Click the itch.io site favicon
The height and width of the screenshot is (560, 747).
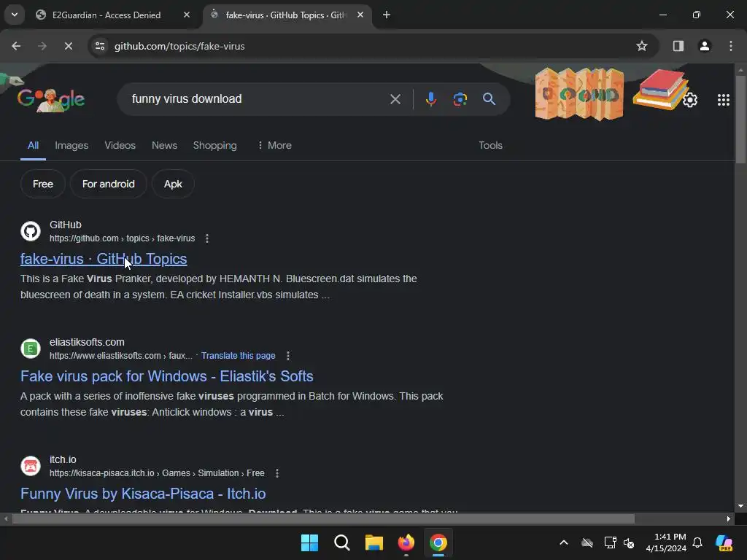click(31, 466)
